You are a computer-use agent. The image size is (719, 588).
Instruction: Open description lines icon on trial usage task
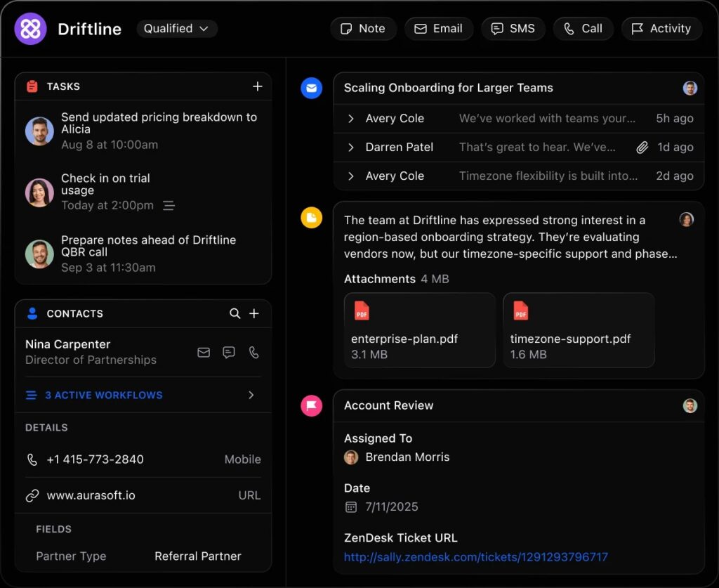[x=169, y=205]
